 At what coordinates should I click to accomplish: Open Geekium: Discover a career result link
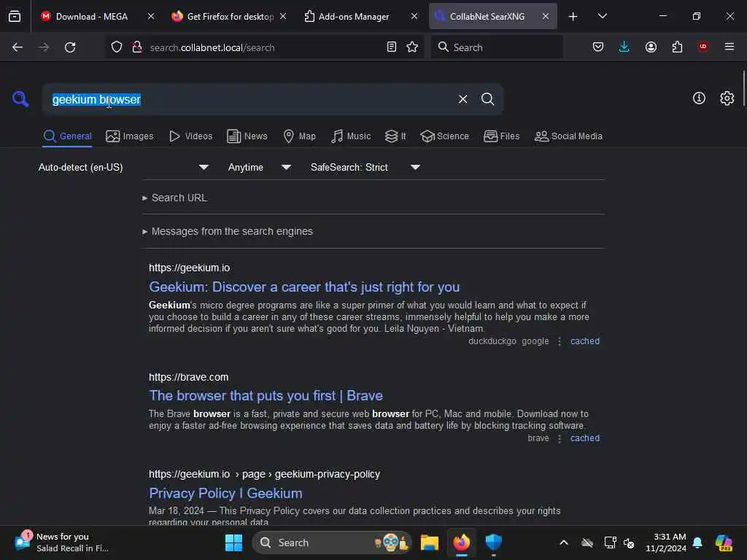pyautogui.click(x=304, y=287)
